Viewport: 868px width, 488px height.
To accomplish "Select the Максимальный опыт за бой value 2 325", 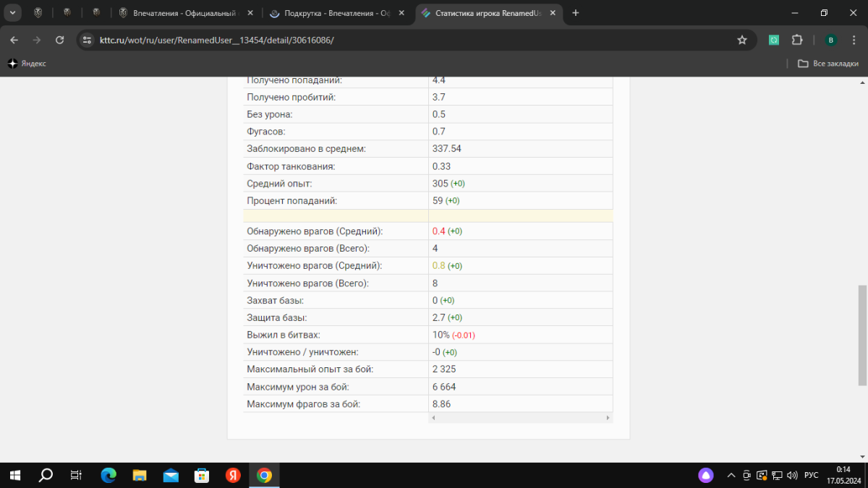I will (x=444, y=369).
